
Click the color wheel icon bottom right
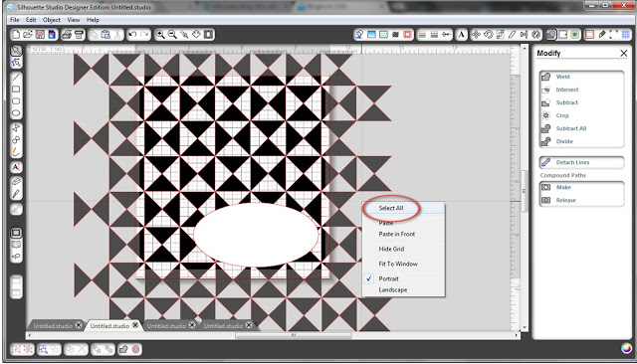tap(626, 348)
